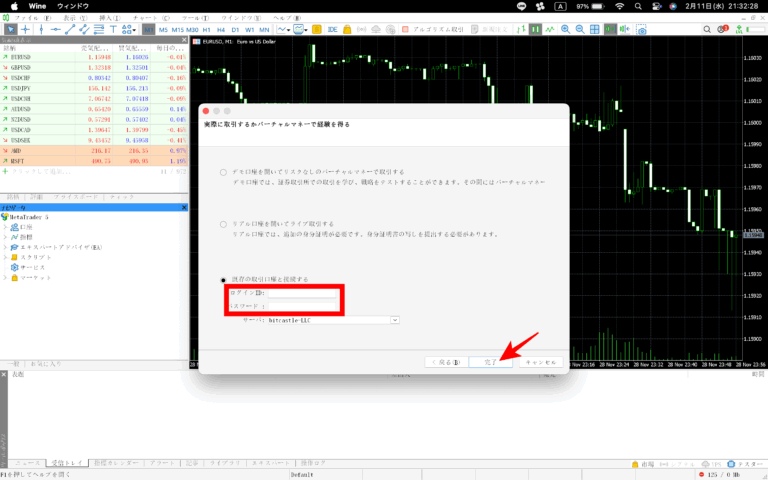The image size is (768, 480).
Task: Click the search magnifier in app toolbar
Action: click(x=707, y=29)
